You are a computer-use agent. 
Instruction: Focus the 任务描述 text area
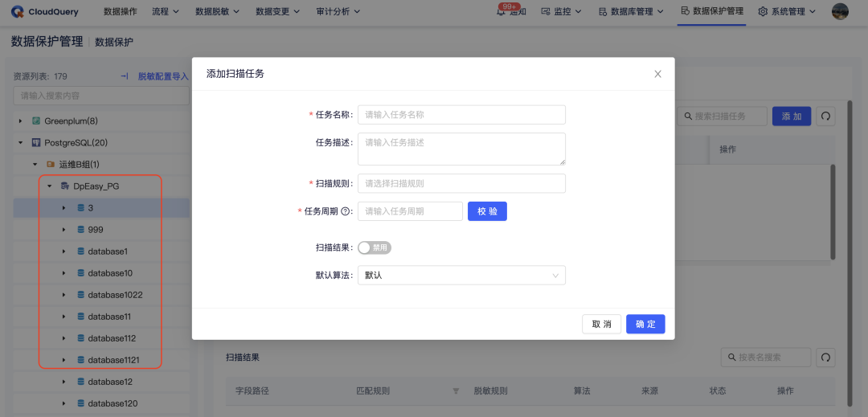point(461,149)
